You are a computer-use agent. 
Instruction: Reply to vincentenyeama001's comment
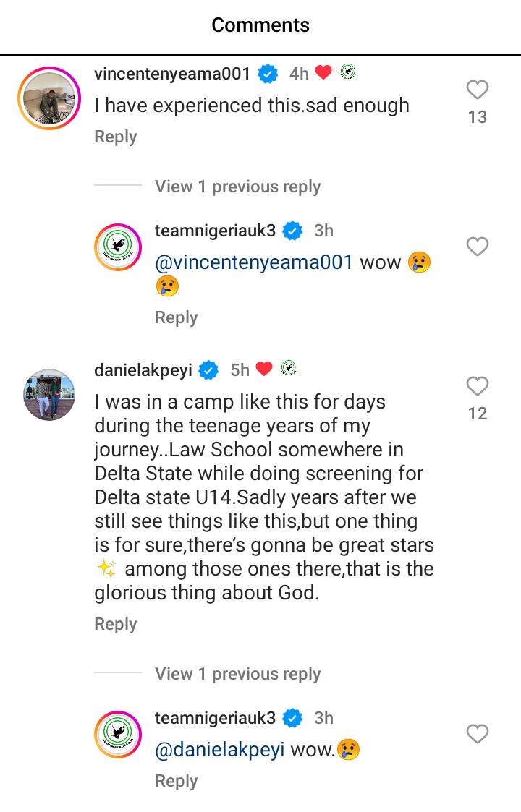[x=116, y=137]
